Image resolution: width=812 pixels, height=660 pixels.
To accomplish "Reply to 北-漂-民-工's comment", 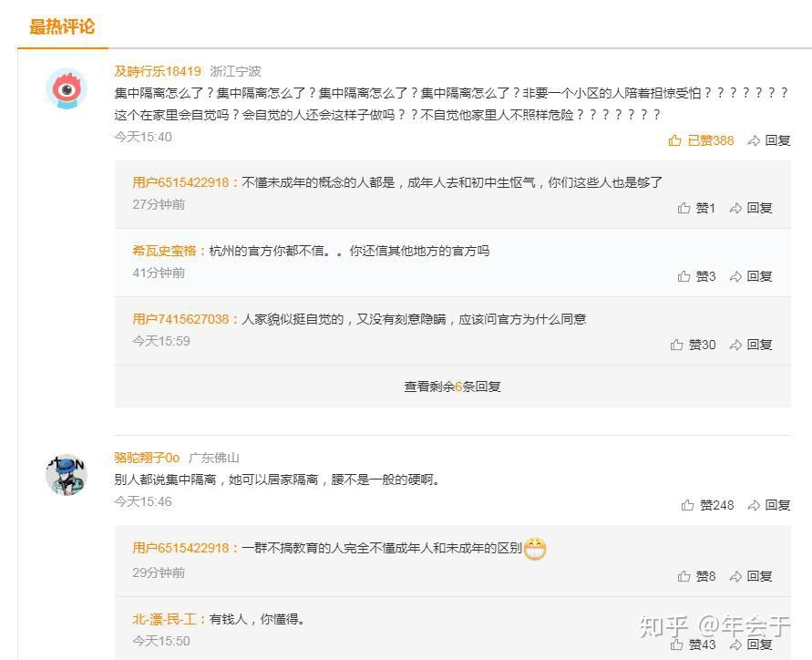I will tap(751, 645).
